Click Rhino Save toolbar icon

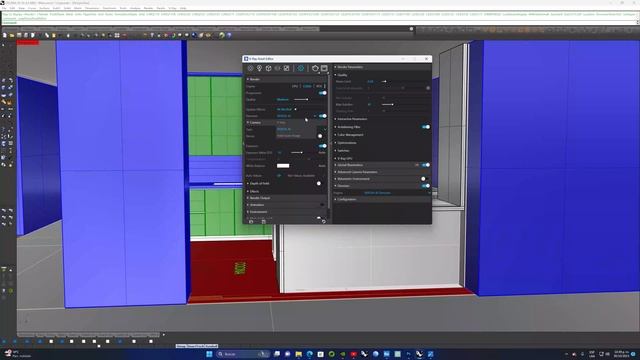click(x=19, y=36)
